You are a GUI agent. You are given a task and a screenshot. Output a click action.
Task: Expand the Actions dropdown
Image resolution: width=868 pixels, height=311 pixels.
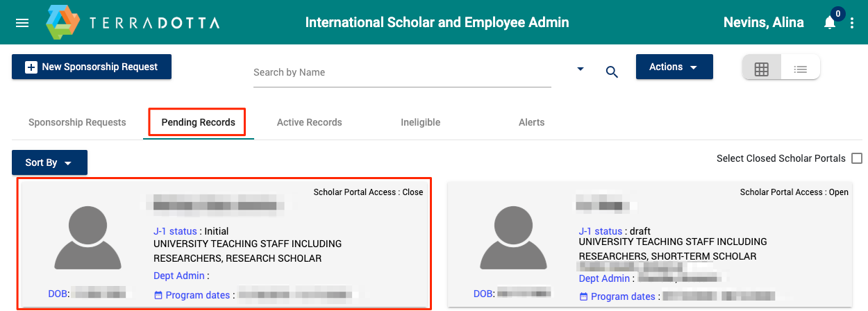click(674, 67)
